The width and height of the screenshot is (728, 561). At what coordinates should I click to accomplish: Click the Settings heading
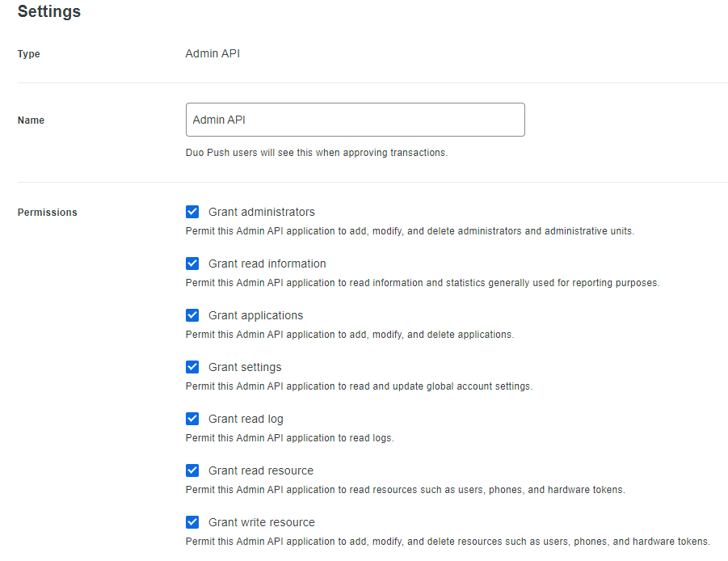point(49,12)
